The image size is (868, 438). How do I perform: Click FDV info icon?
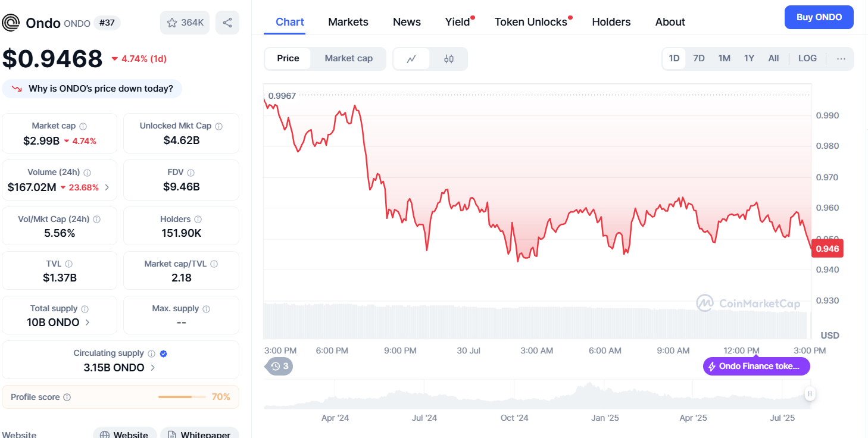coord(191,173)
